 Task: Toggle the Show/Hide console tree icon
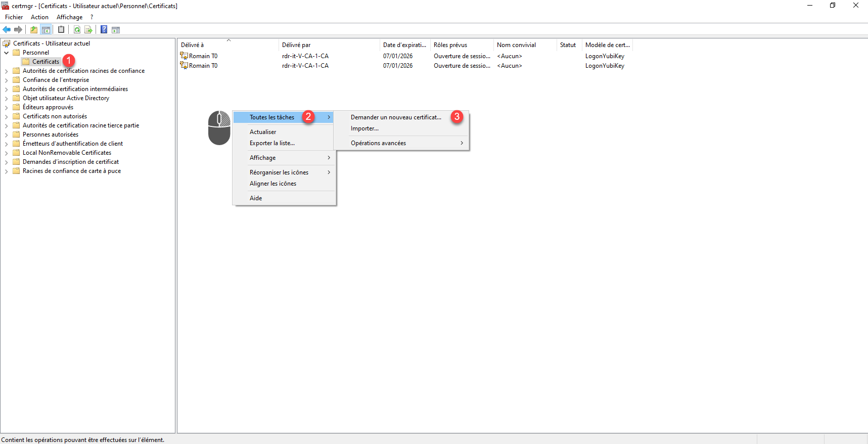46,30
